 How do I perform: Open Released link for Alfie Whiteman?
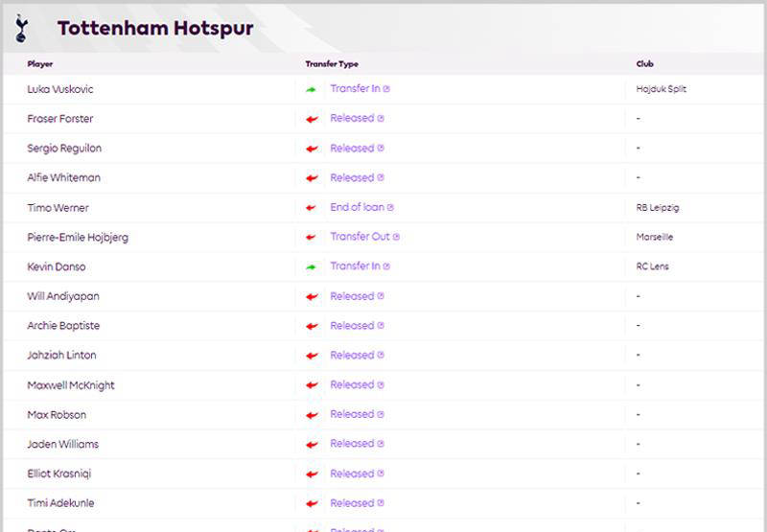pyautogui.click(x=352, y=177)
